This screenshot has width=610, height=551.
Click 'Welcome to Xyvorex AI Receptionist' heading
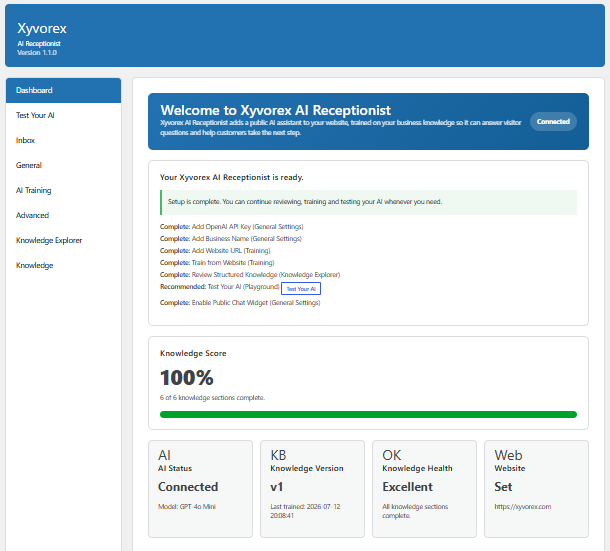click(x=276, y=110)
